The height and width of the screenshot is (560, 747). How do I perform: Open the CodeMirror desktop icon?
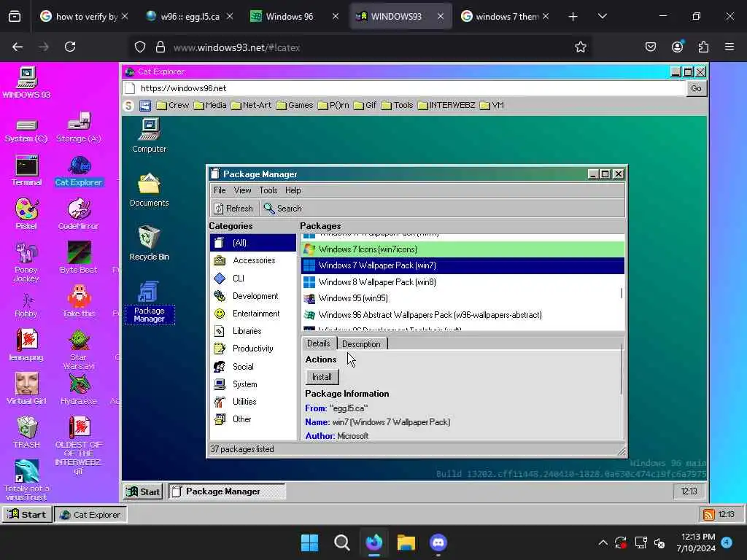click(x=79, y=214)
